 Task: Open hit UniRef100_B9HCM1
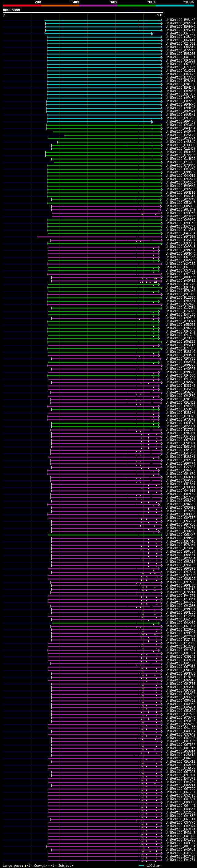tap(180, 88)
